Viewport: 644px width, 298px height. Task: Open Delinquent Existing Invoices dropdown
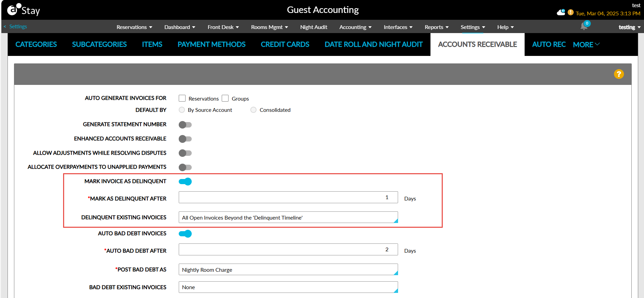pos(288,217)
